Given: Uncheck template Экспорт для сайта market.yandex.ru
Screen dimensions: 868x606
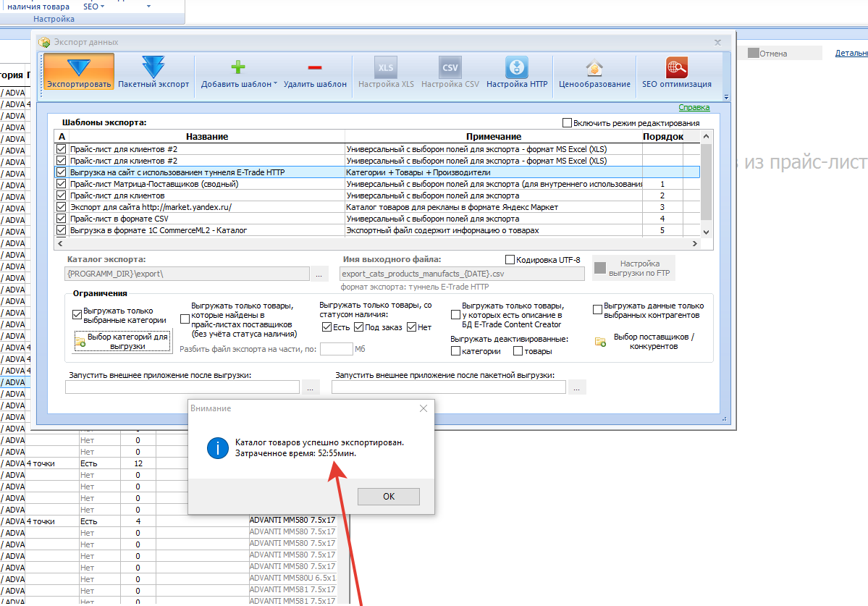Looking at the screenshot, I should click(x=61, y=207).
